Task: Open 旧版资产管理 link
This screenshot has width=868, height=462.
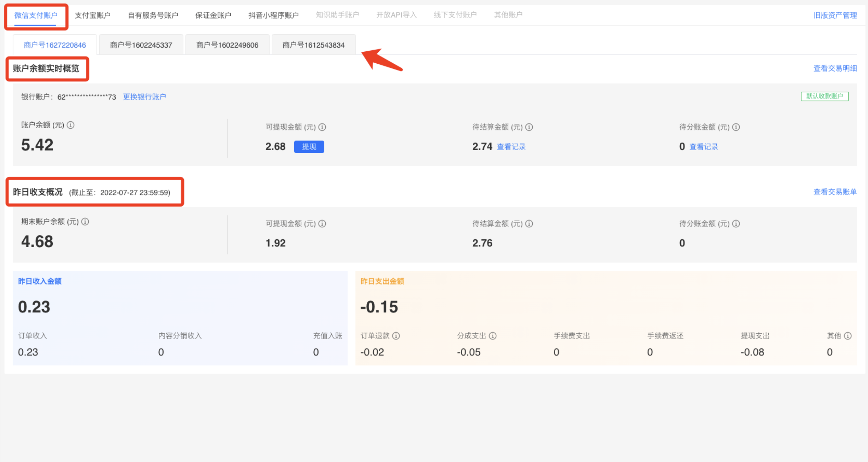Action: point(835,16)
